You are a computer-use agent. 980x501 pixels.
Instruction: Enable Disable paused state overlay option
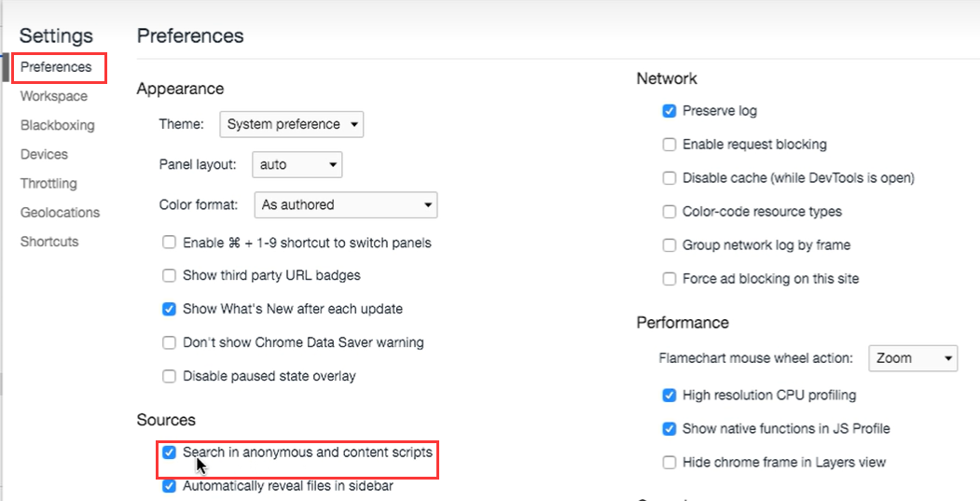(170, 376)
